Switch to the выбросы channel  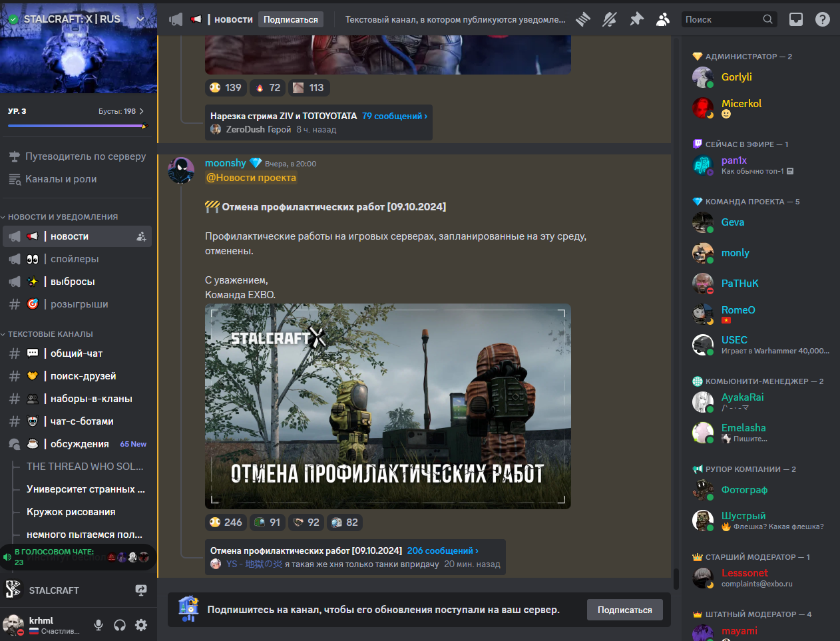click(77, 282)
